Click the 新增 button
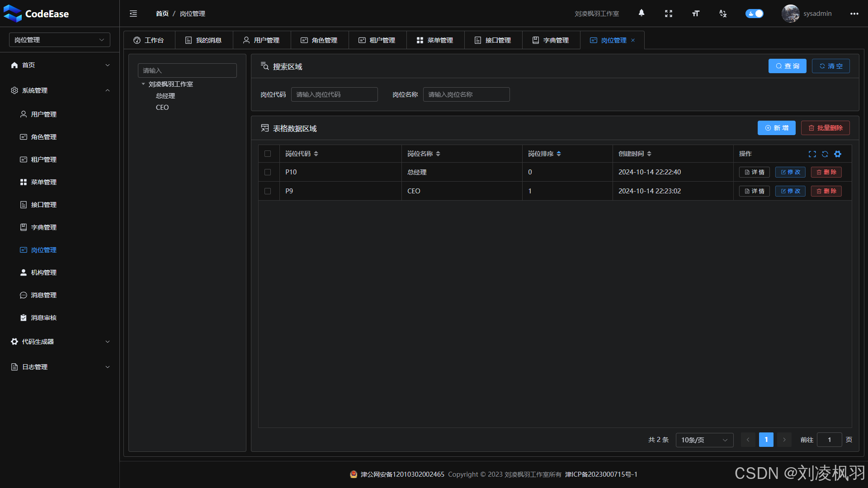Viewport: 868px width, 488px height. 776,128
